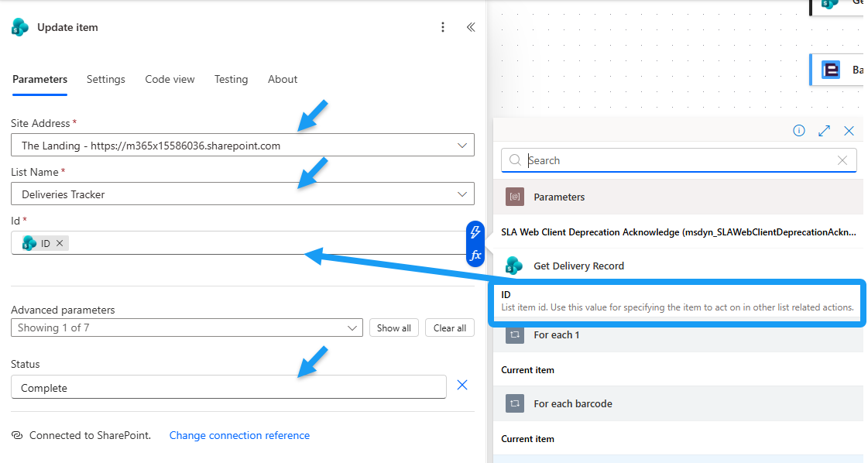Select the ID dynamic content item
868x463 pixels.
(678, 300)
